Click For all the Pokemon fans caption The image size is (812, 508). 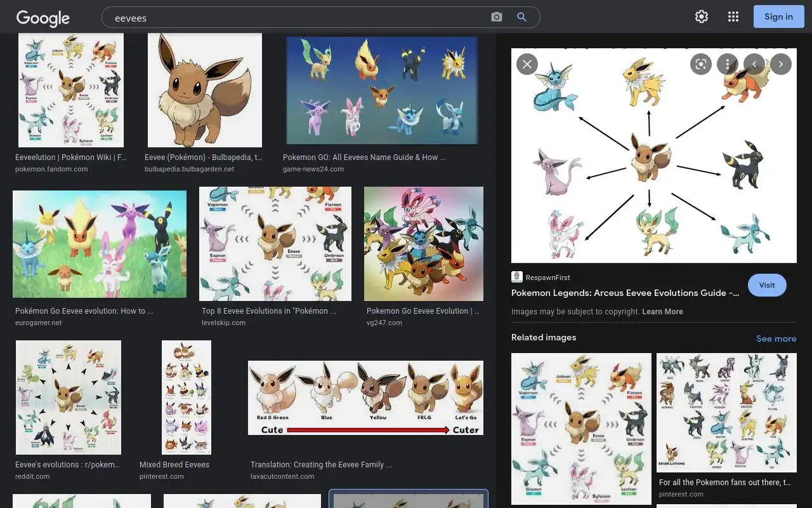coord(726,483)
